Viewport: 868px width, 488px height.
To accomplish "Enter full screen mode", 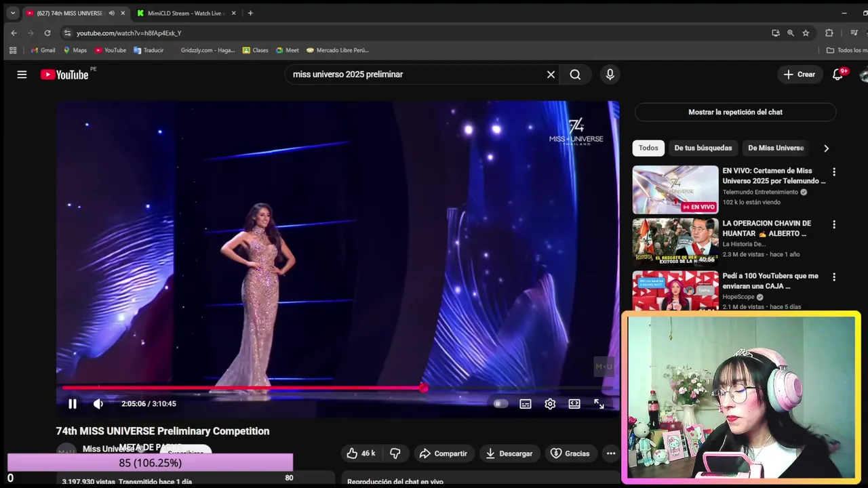I will tap(599, 404).
